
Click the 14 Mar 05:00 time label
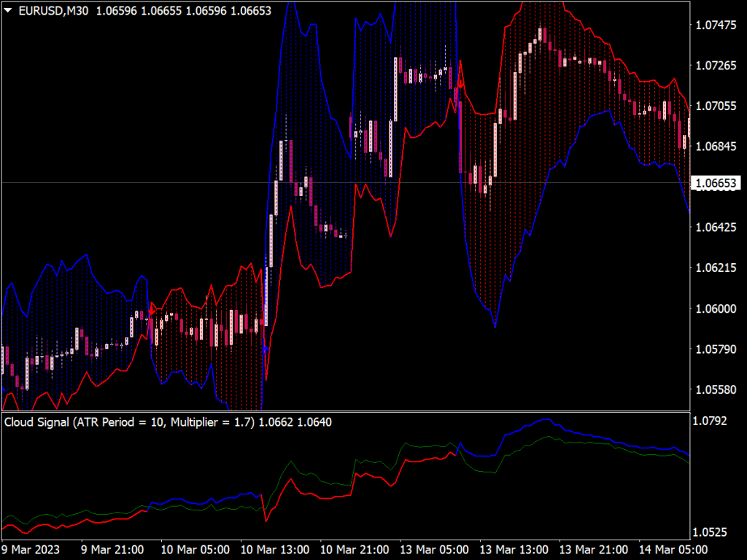[673, 550]
